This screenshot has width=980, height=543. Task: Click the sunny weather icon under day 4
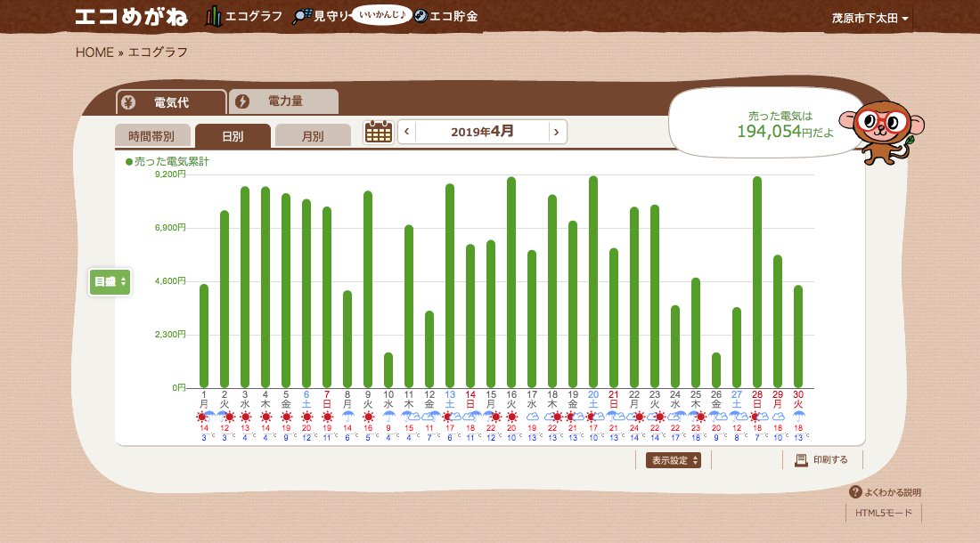pyautogui.click(x=265, y=417)
